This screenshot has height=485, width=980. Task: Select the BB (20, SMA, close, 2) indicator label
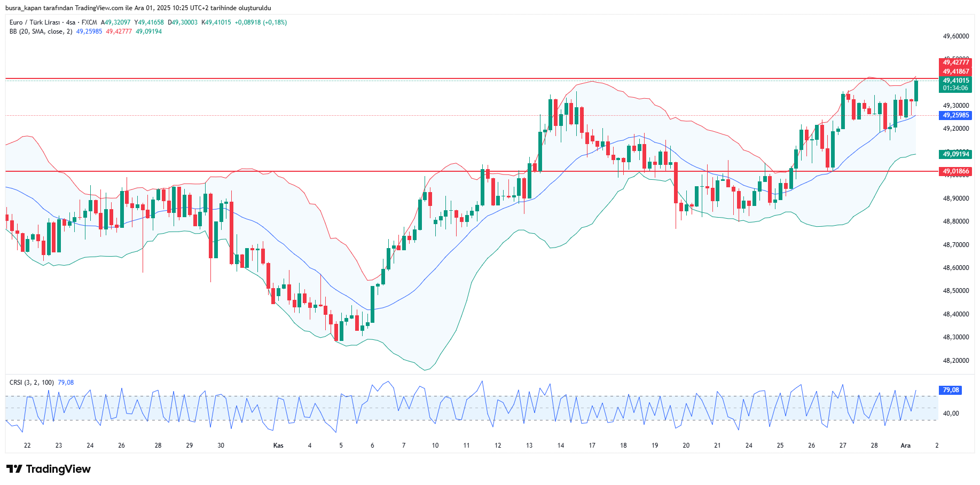[41, 31]
